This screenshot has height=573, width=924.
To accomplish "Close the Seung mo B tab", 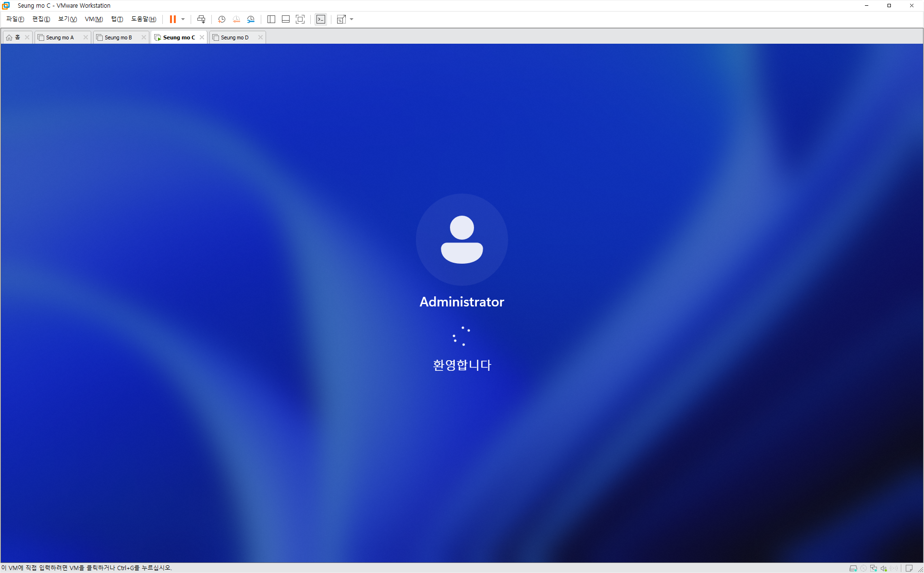I will [144, 37].
